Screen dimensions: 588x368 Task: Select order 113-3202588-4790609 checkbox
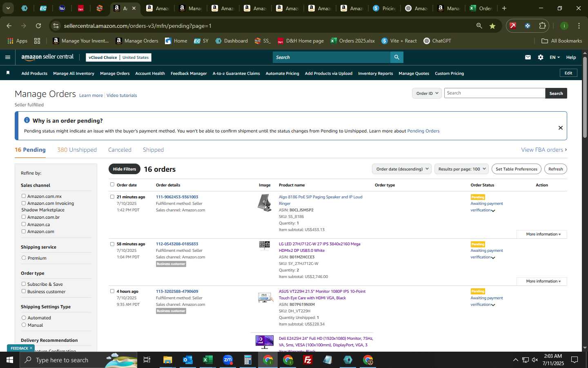112,291
